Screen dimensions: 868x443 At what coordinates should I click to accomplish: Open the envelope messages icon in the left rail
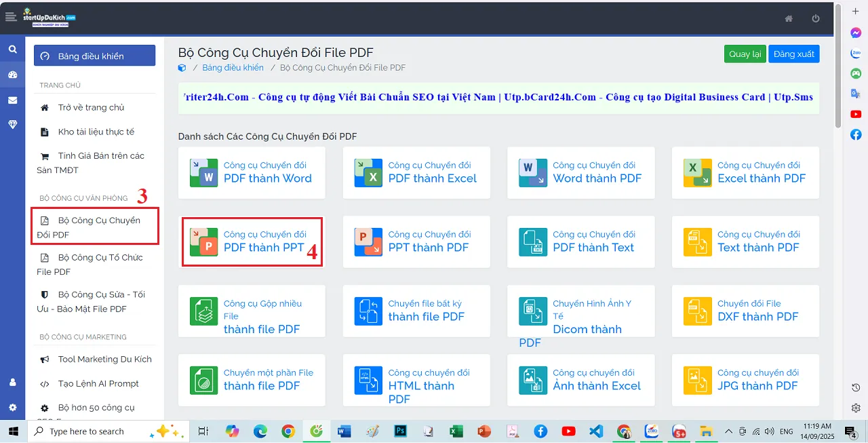[12, 100]
